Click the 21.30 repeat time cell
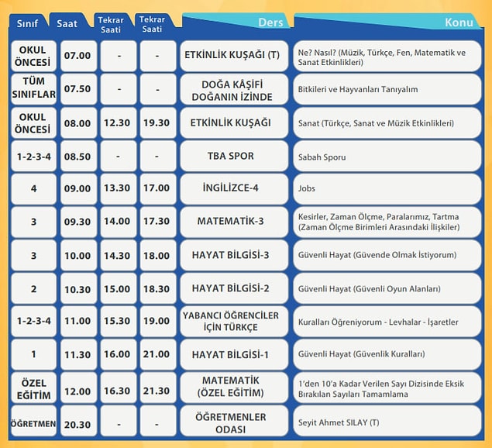492x448 pixels. tap(158, 388)
